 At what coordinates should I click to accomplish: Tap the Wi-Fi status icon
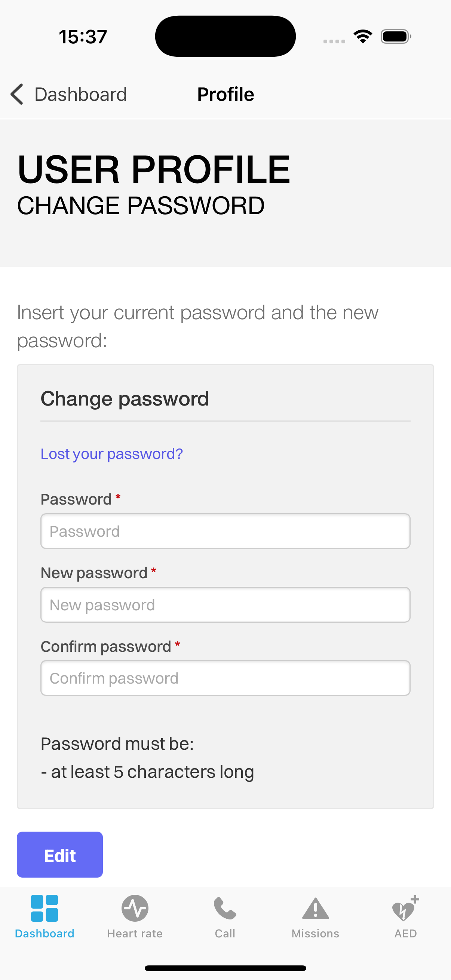coord(363,37)
